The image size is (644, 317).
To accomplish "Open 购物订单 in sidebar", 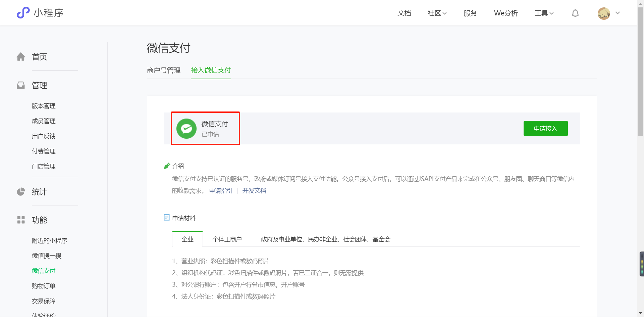I will [44, 286].
